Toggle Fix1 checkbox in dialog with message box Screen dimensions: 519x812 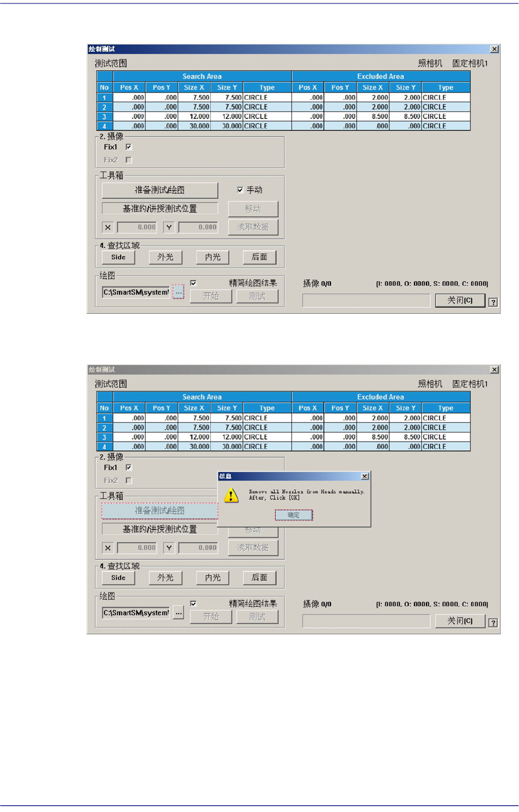click(129, 467)
